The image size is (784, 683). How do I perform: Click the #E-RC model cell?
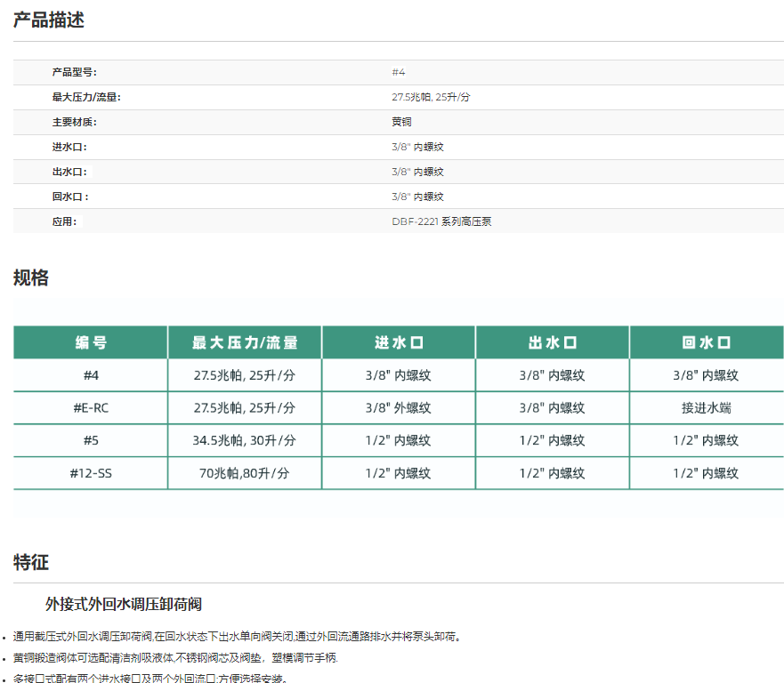tap(91, 408)
